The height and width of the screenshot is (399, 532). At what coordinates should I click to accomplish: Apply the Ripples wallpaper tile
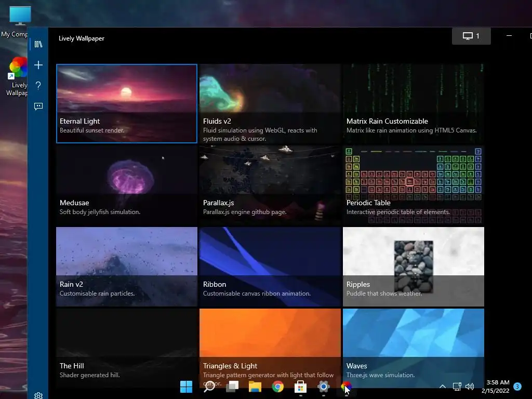(413, 267)
